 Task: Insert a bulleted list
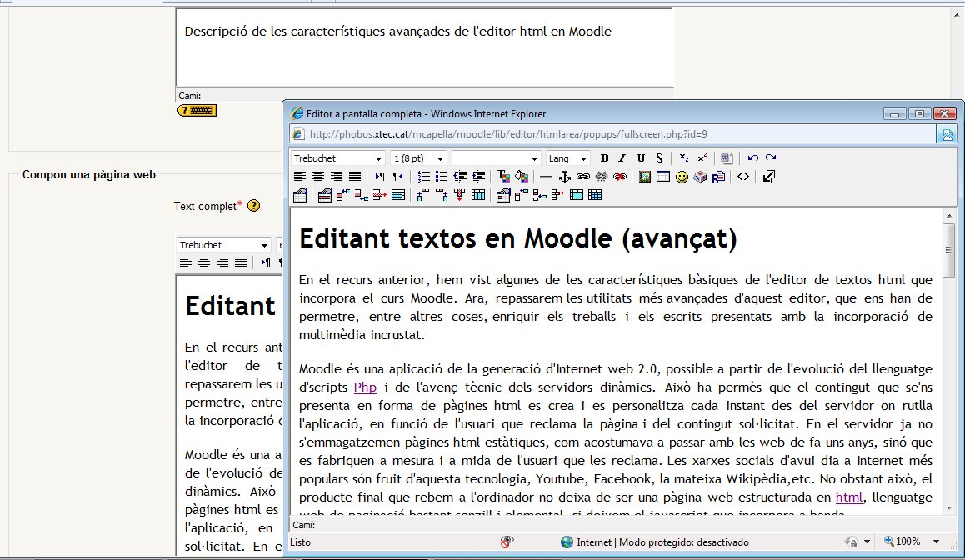tap(442, 177)
